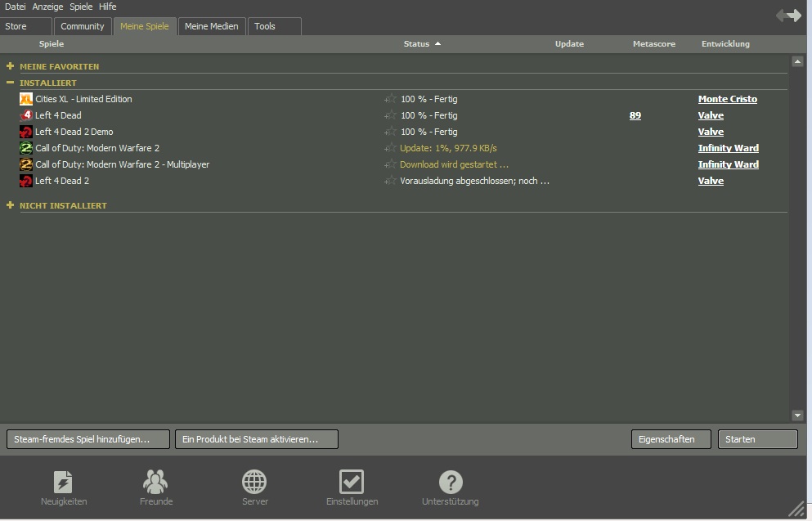
Task: Click the Cities XL game icon
Action: click(26, 99)
